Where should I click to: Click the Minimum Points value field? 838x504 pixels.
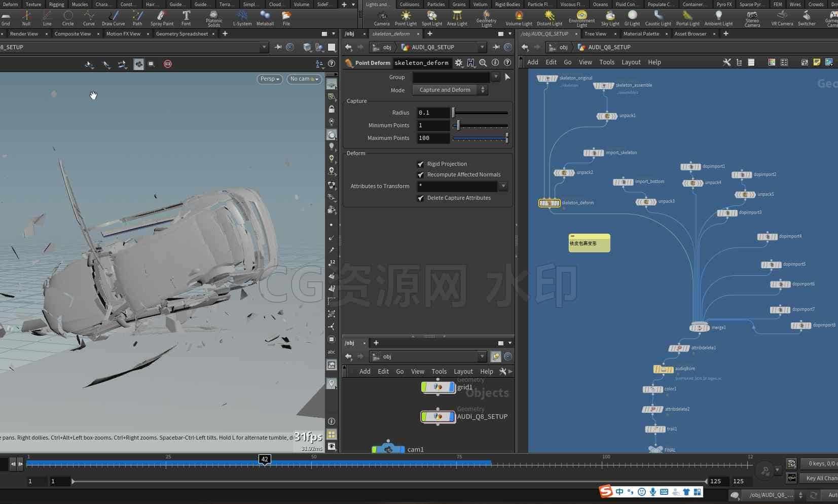tap(433, 125)
